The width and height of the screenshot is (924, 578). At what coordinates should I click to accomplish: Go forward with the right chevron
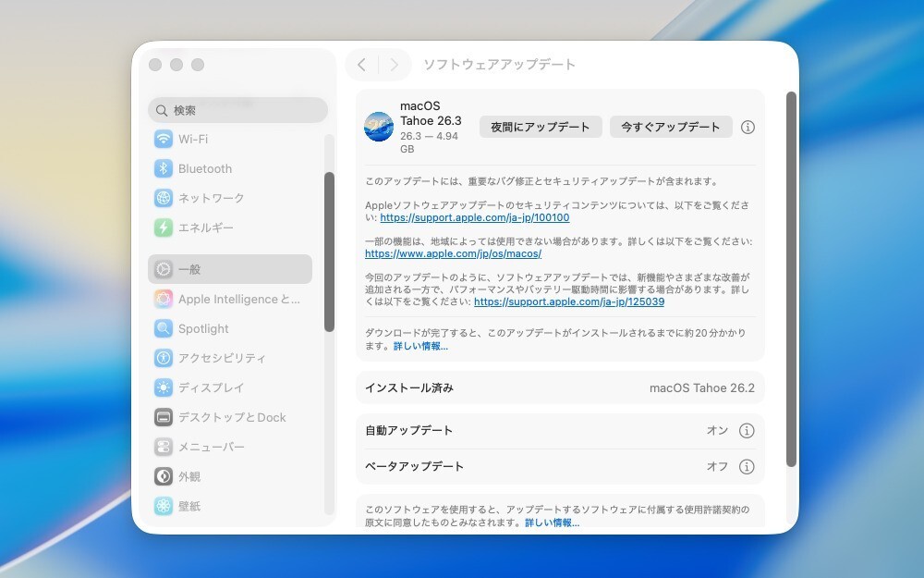(x=395, y=65)
